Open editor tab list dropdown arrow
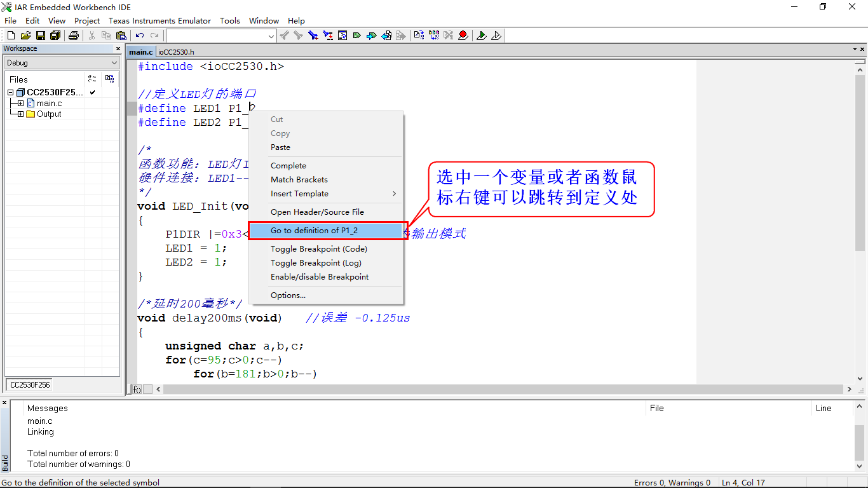Image resolution: width=868 pixels, height=488 pixels. point(855,50)
